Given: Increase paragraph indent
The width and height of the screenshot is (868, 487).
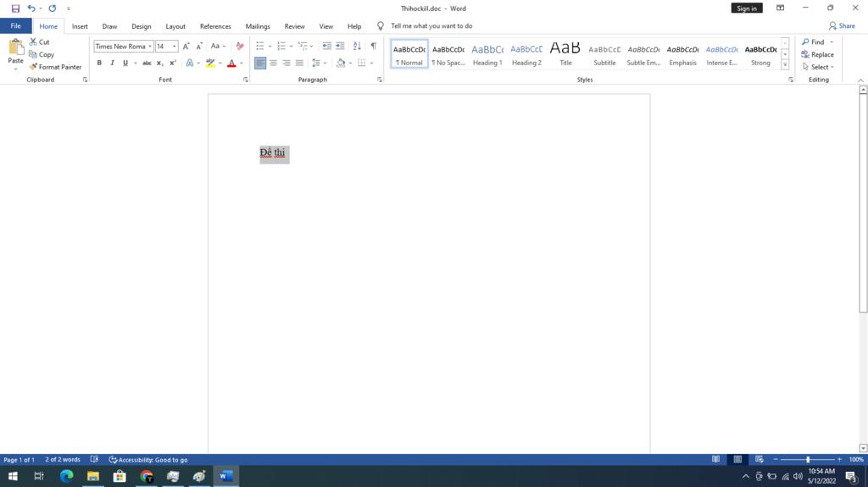Looking at the screenshot, I should [x=340, y=47].
